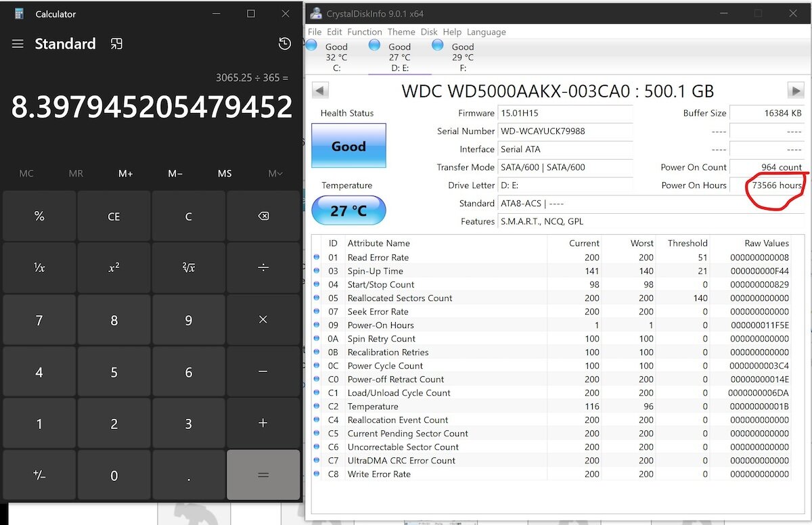The width and height of the screenshot is (812, 525).
Task: Expand the memory list M dropdown
Action: pyautogui.click(x=275, y=174)
